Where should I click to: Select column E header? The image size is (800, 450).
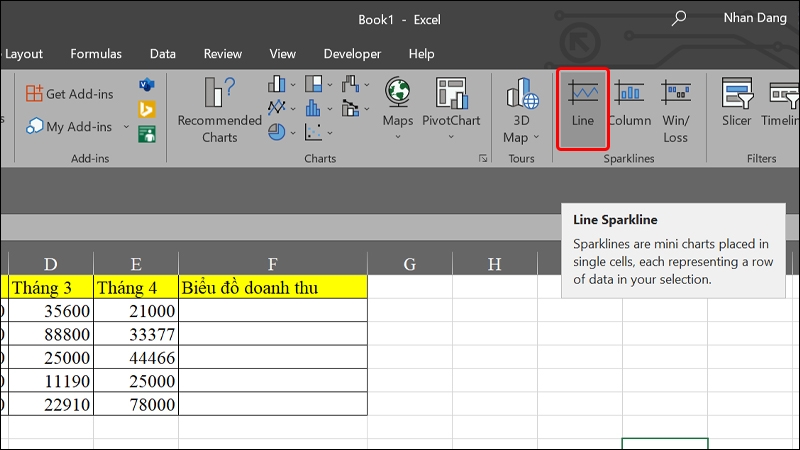pyautogui.click(x=136, y=264)
